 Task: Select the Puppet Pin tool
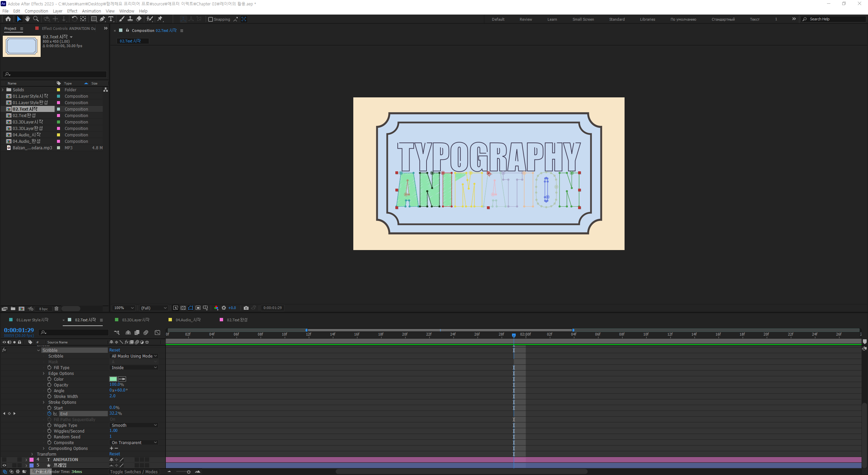point(160,19)
